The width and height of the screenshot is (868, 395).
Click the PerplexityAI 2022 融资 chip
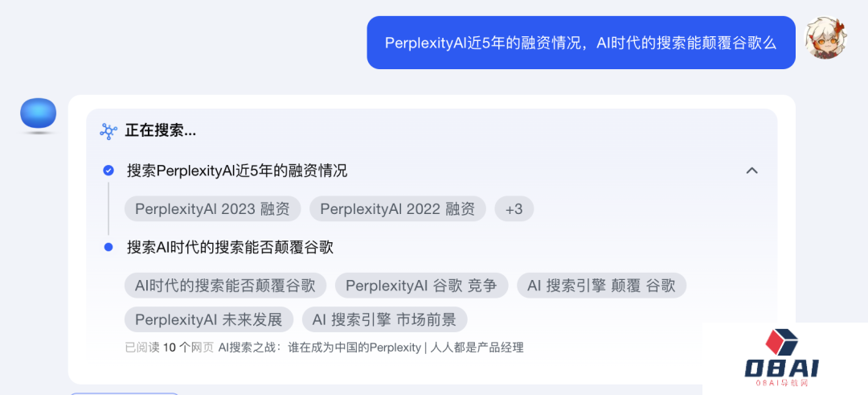[397, 209]
